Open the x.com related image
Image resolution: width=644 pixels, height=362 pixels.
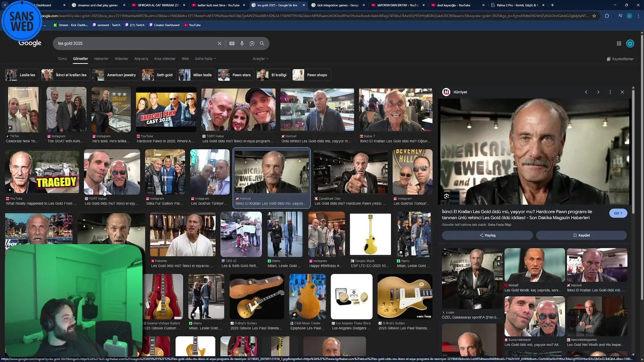(472, 279)
